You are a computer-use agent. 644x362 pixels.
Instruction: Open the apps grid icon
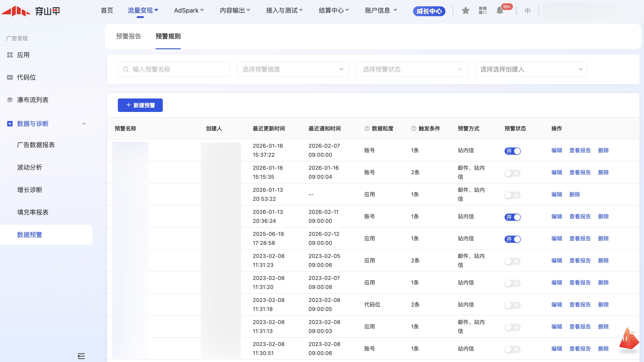[483, 11]
